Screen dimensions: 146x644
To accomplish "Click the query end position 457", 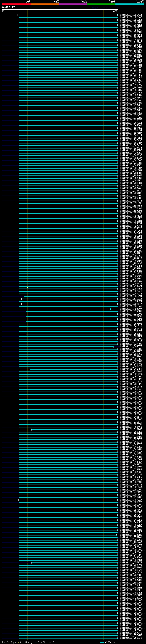I will (x=115, y=11).
